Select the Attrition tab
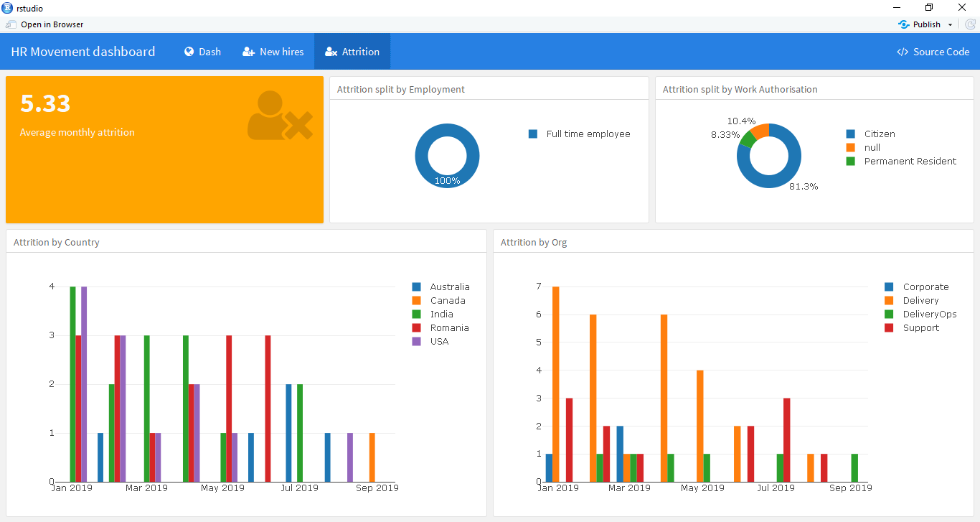Screen dimensions: 980x522 point(352,52)
